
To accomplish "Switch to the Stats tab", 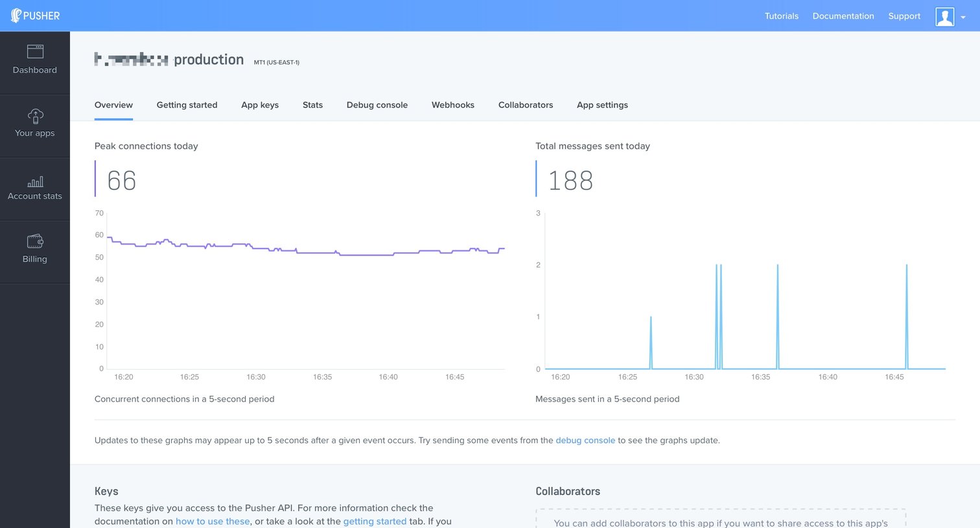I will coord(312,105).
